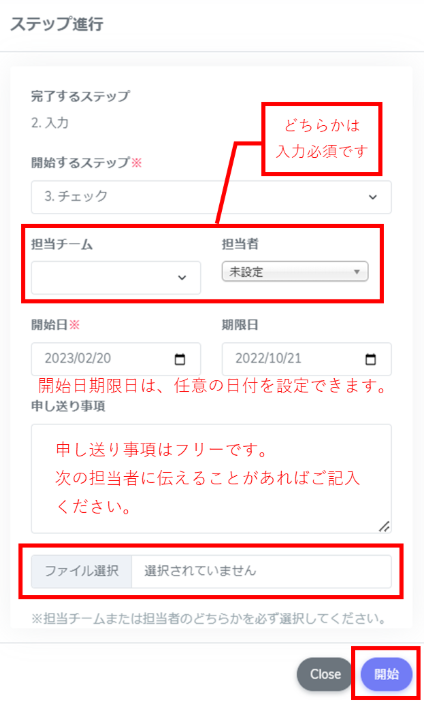Click the 担当者 field label
The width and height of the screenshot is (424, 701).
pyautogui.click(x=242, y=244)
